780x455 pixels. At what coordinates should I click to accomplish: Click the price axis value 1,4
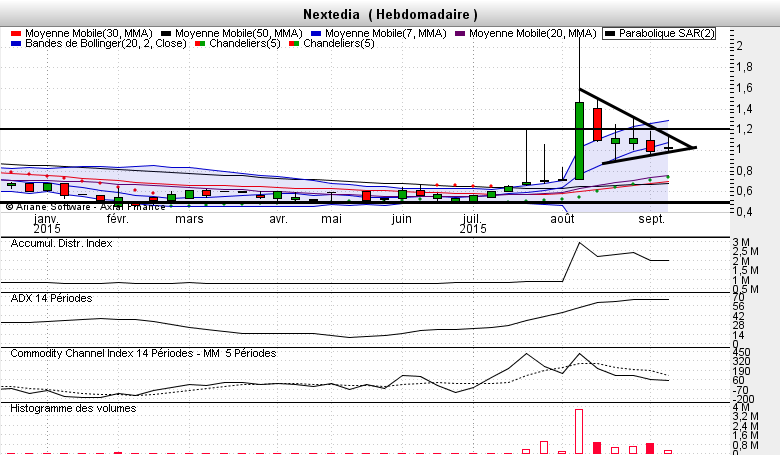(x=745, y=108)
